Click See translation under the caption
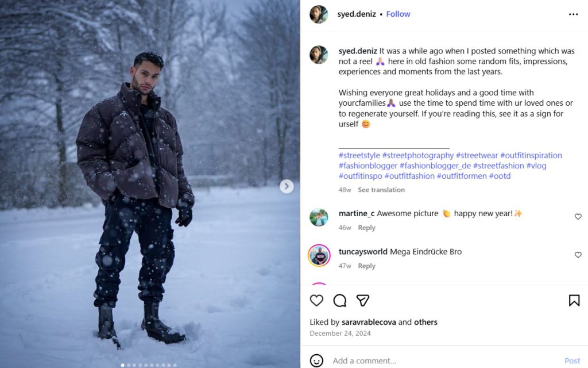The image size is (588, 368). 381,190
